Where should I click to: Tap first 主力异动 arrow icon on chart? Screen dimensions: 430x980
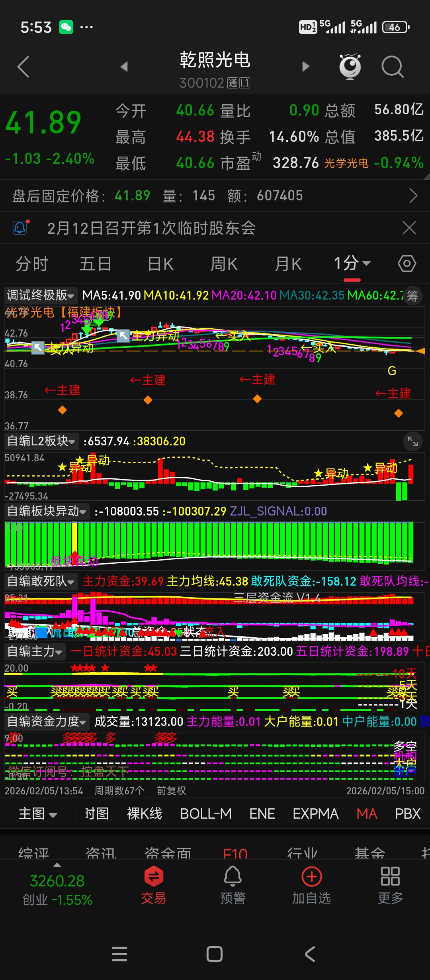(38, 348)
